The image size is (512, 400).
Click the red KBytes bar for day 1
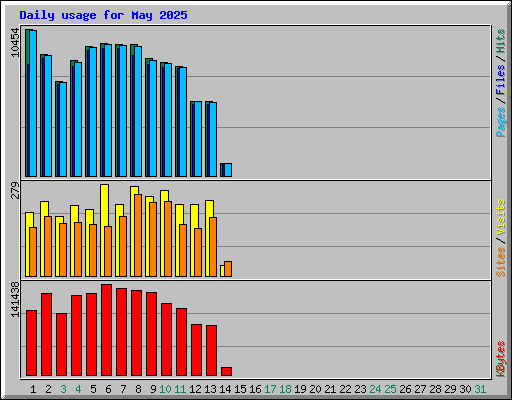(x=31, y=343)
